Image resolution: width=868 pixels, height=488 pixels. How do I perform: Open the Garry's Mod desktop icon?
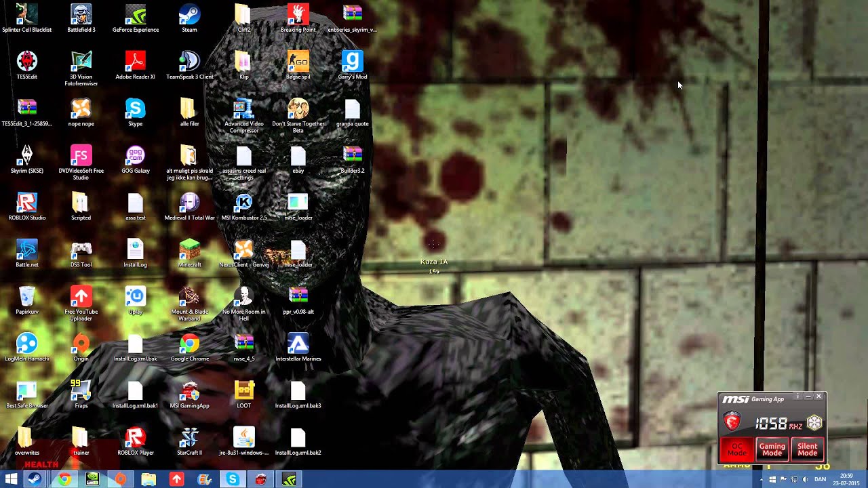coord(352,65)
